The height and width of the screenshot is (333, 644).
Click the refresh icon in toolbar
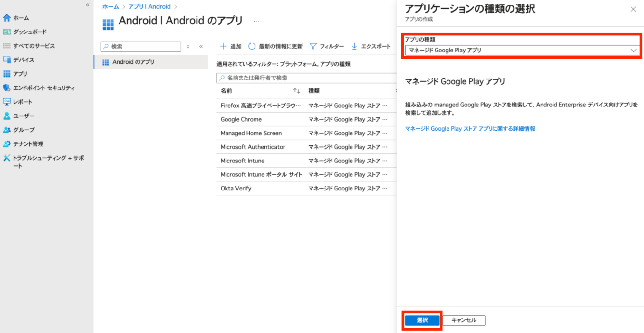coord(252,46)
